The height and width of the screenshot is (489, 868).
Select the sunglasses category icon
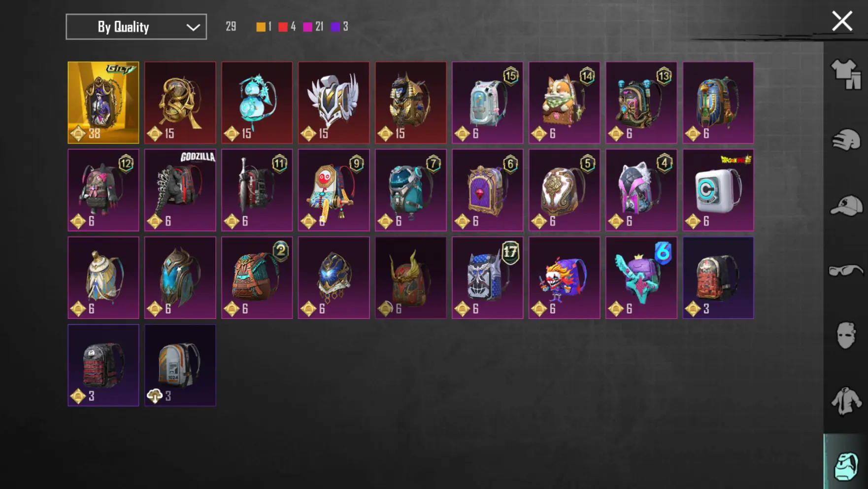(846, 271)
